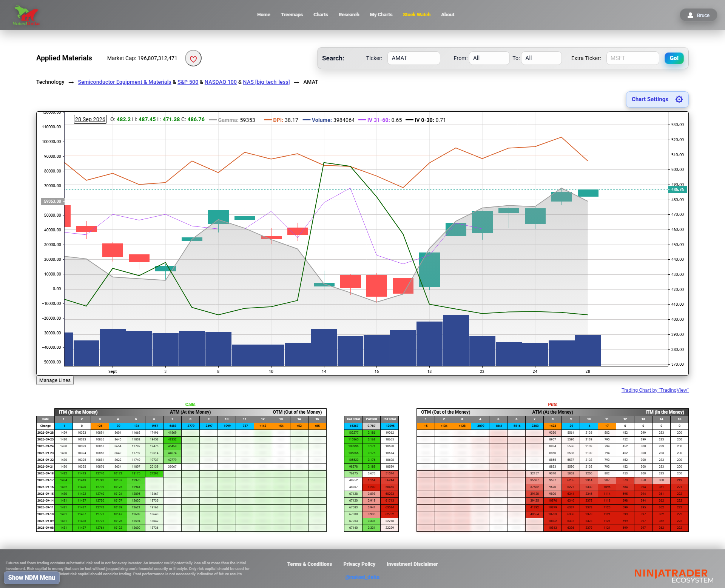Click the Call Total column header
The height and width of the screenshot is (588, 725).
[353, 419]
